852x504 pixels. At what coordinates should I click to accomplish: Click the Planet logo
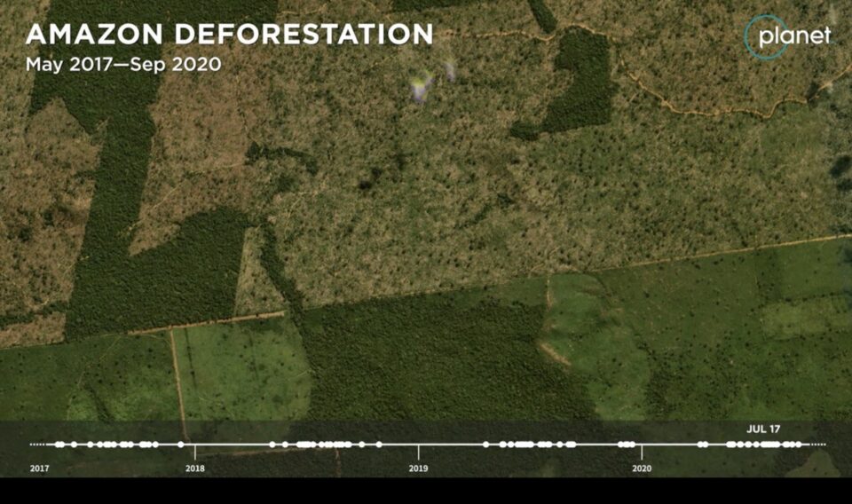(x=788, y=36)
